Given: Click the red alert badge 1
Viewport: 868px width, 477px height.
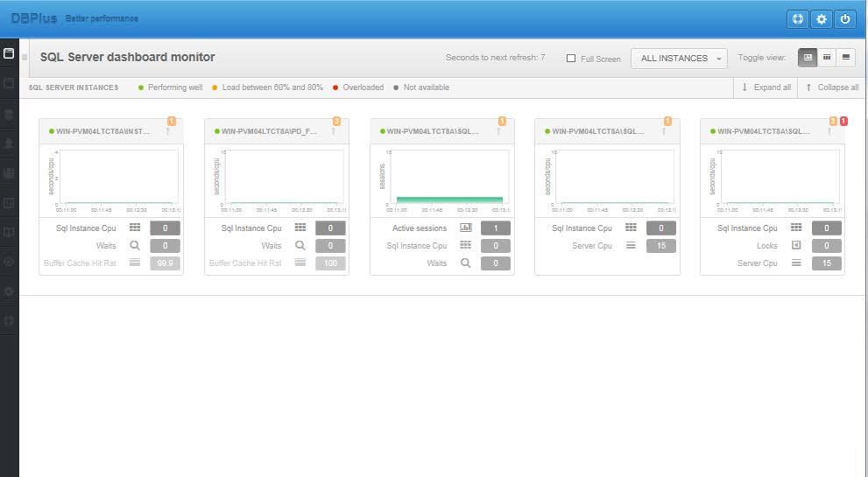Looking at the screenshot, I should click(843, 121).
